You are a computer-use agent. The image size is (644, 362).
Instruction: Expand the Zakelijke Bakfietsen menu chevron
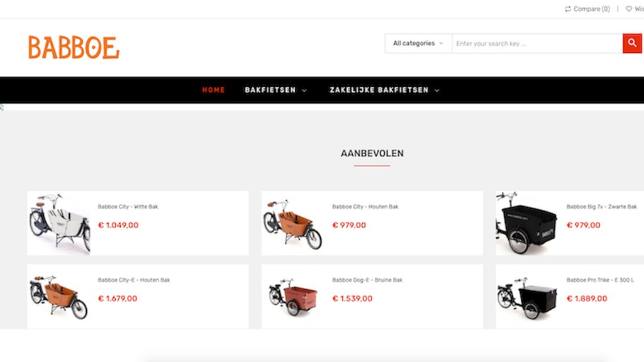click(x=437, y=90)
